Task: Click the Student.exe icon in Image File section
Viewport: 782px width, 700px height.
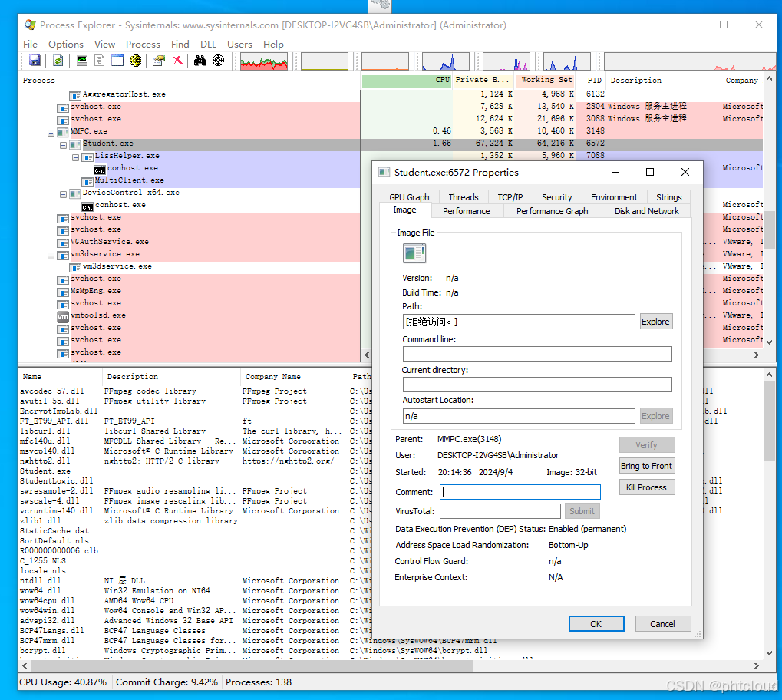Action: (x=414, y=253)
